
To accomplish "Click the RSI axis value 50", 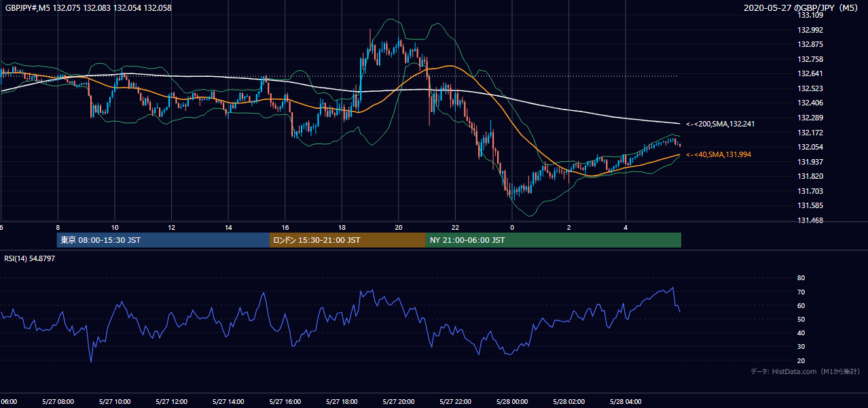I will [801, 319].
